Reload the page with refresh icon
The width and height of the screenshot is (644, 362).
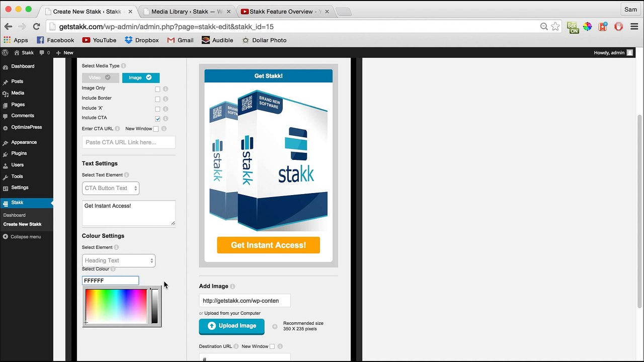click(x=36, y=27)
